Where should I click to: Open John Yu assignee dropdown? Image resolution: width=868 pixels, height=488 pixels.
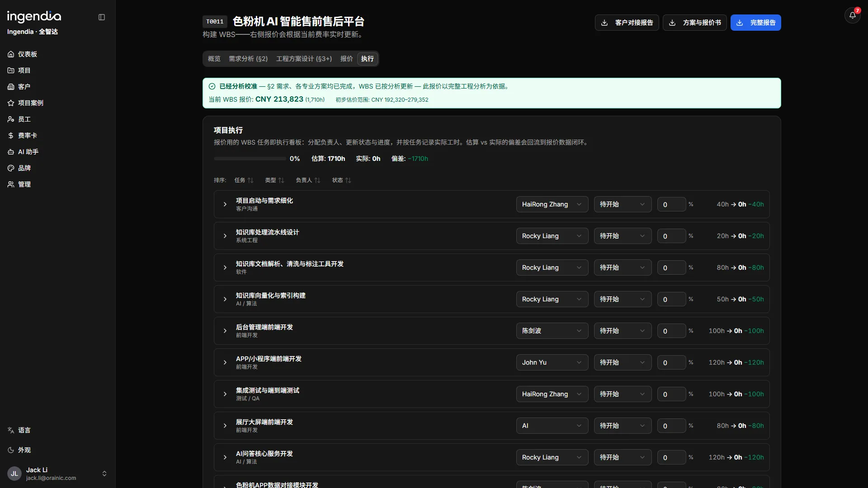pyautogui.click(x=552, y=362)
